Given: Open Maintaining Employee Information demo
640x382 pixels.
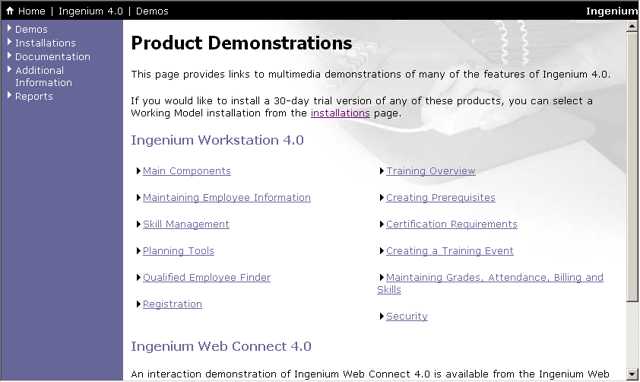Looking at the screenshot, I should [227, 198].
